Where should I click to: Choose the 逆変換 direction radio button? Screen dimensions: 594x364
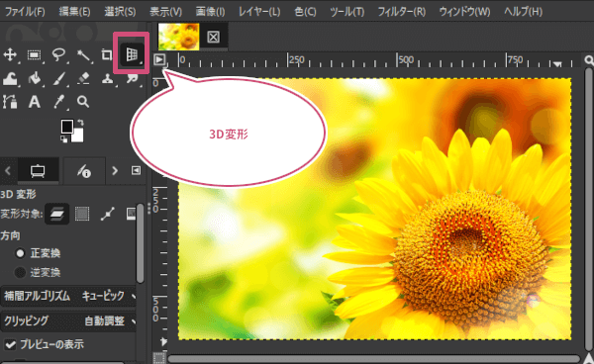click(20, 272)
